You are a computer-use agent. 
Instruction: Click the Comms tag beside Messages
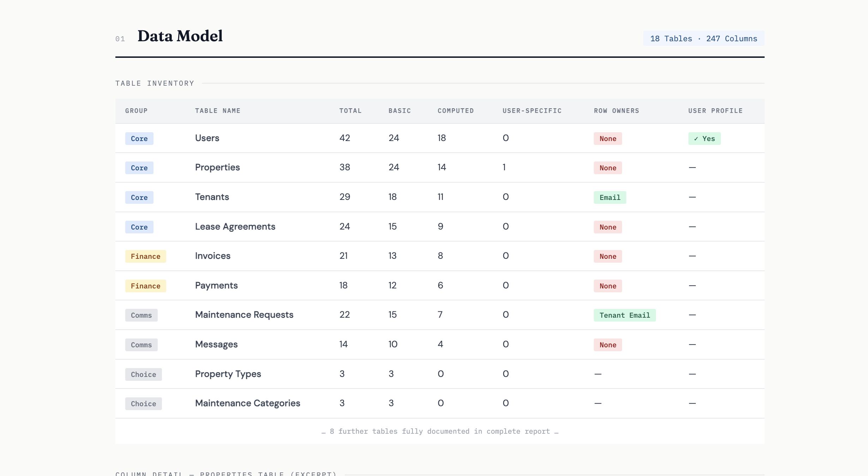(x=141, y=345)
